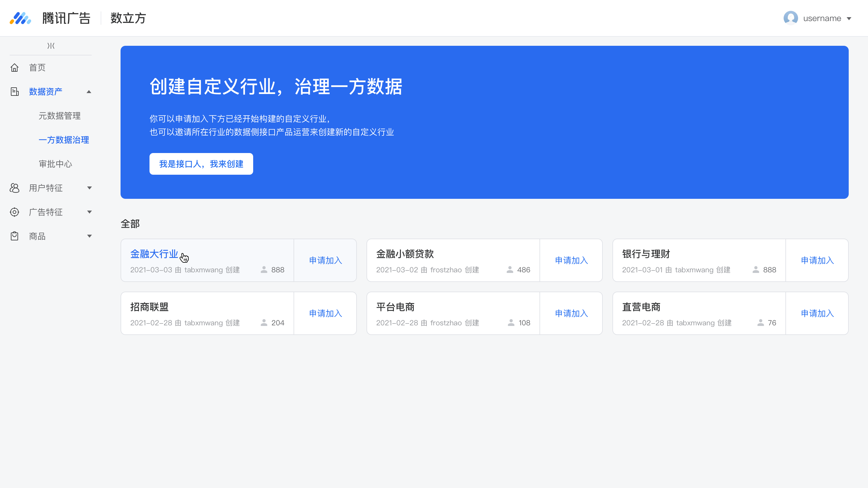The height and width of the screenshot is (488, 868).
Task: Click member icon on 平台电商 card
Action: click(511, 323)
